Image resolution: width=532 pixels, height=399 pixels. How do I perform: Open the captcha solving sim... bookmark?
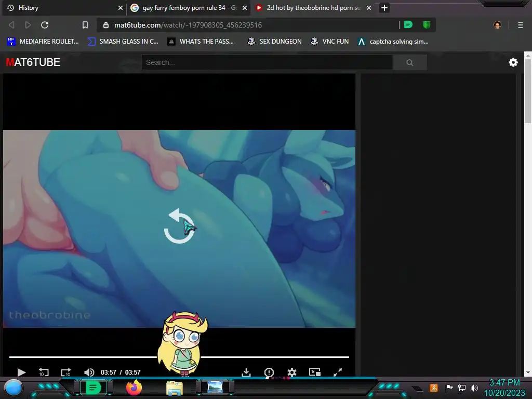[x=393, y=42]
